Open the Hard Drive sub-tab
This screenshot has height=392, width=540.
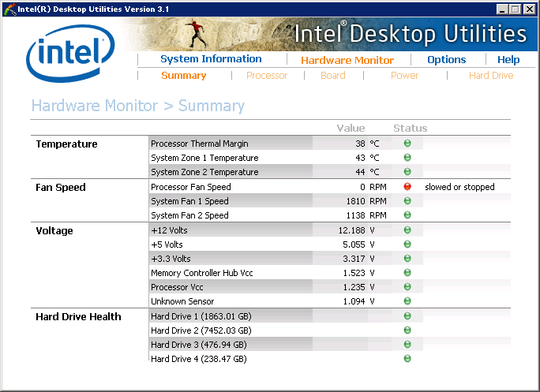click(490, 76)
